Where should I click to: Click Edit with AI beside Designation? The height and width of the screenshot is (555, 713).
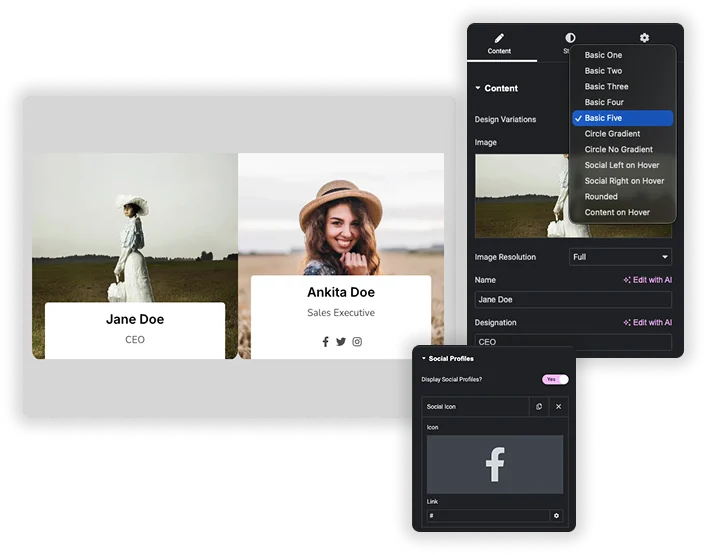coord(648,323)
